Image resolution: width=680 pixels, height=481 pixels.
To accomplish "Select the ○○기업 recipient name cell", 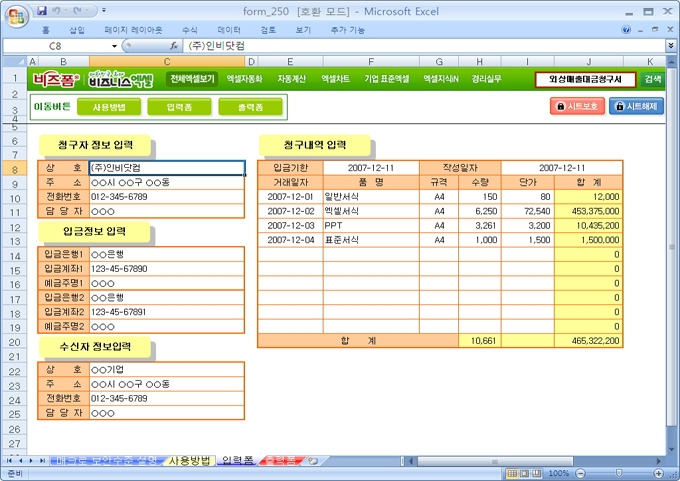I will [x=167, y=370].
